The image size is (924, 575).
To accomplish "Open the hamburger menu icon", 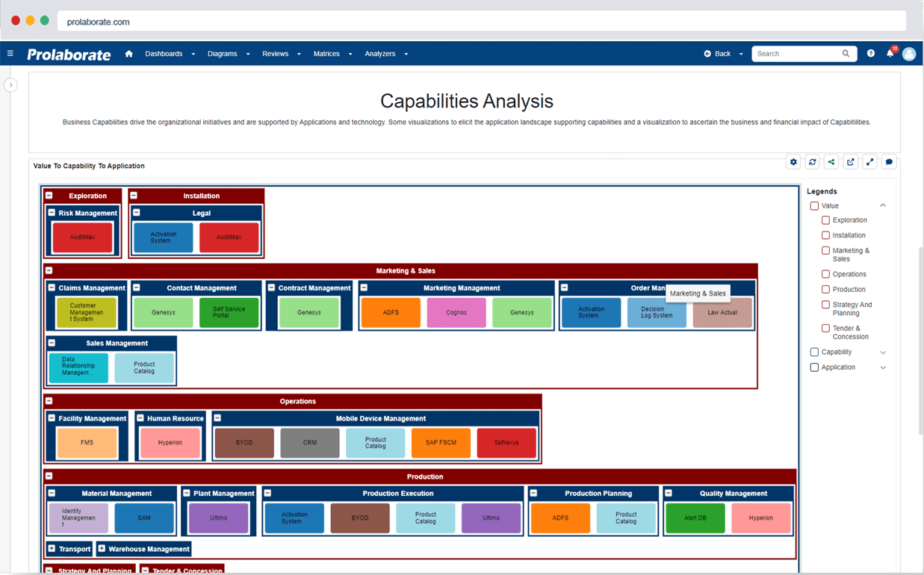I will (x=10, y=54).
